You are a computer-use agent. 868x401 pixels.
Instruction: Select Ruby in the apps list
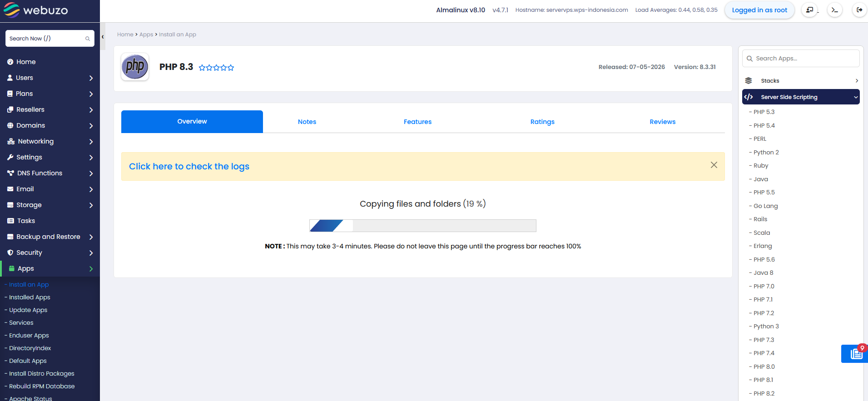(761, 165)
